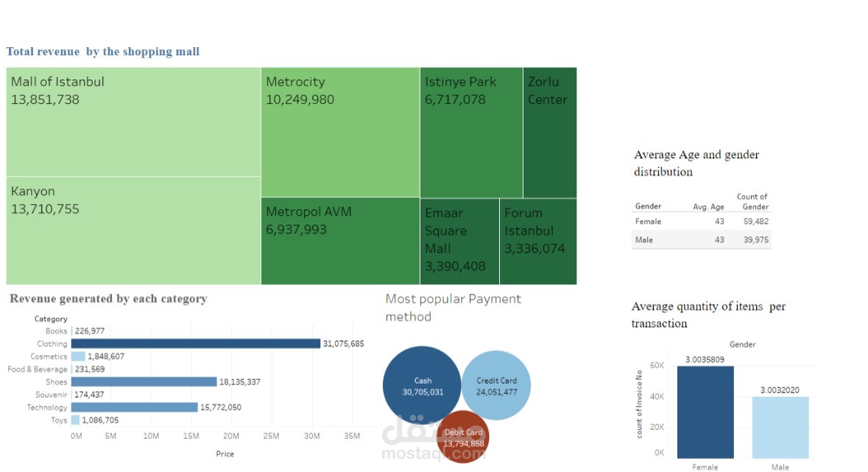Click the 226,977 Books value
This screenshot has width=868, height=472.
click(x=90, y=331)
